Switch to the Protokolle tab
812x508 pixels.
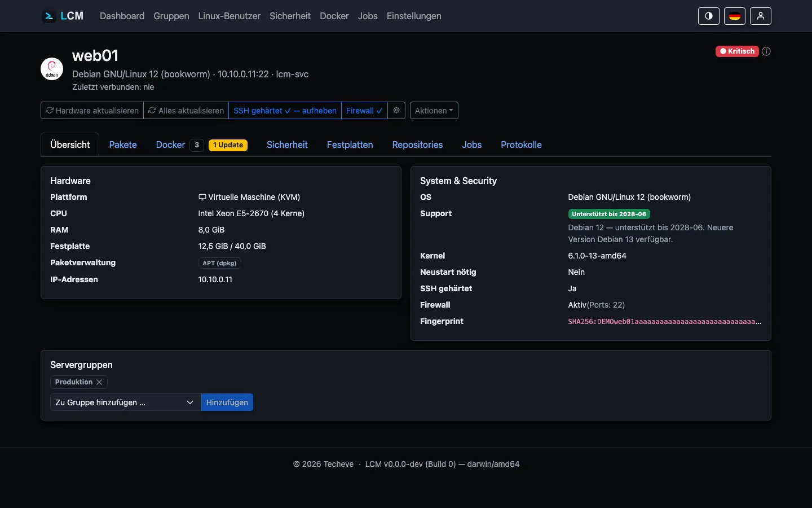[521, 144]
